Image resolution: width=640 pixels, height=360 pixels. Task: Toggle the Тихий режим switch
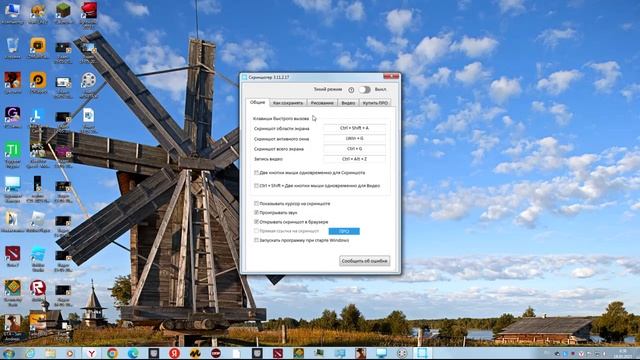(364, 89)
